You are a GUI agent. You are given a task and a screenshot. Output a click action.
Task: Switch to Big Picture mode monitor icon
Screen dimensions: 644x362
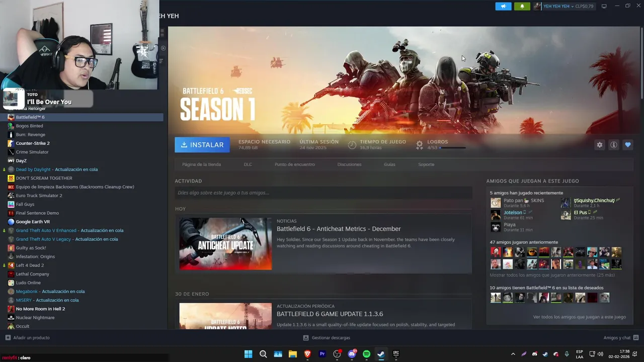(604, 6)
